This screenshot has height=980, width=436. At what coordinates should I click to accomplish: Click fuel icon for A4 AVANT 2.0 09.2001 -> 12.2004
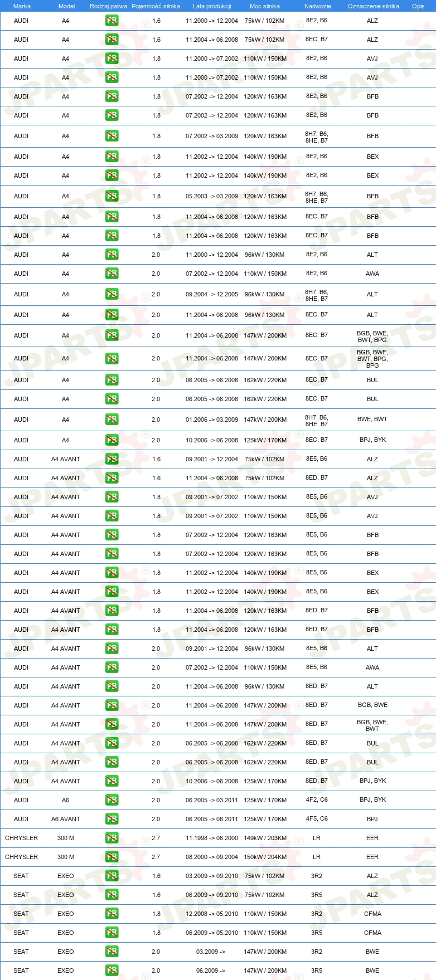tap(112, 649)
